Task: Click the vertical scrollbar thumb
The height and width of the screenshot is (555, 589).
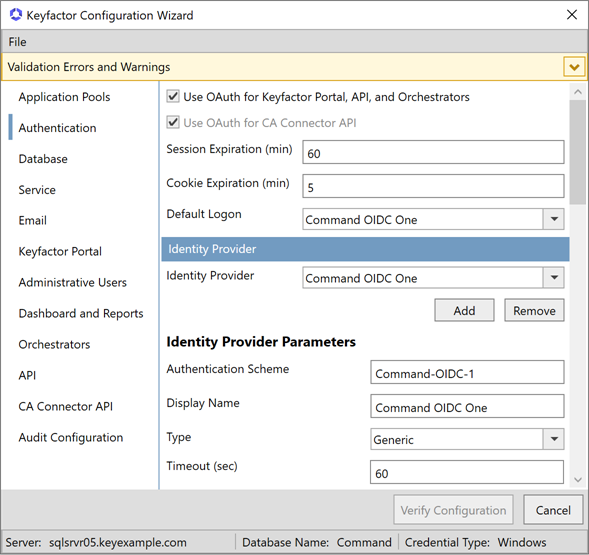Action: (578, 152)
